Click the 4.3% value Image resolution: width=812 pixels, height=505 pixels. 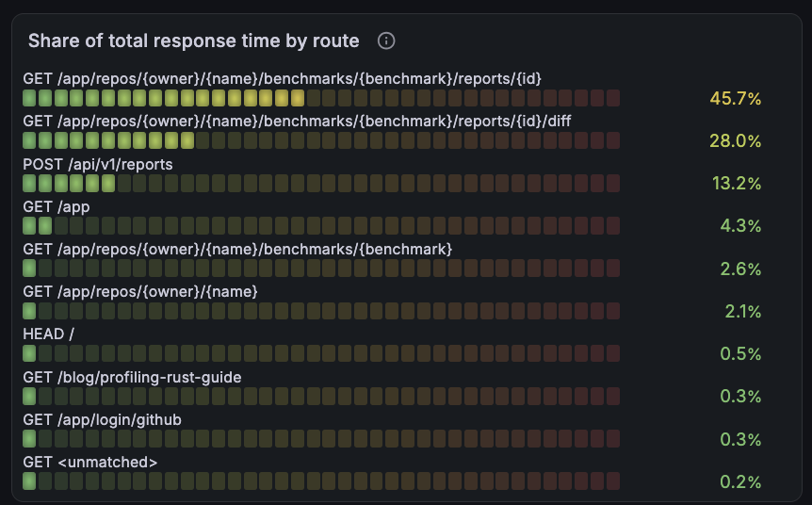(740, 226)
